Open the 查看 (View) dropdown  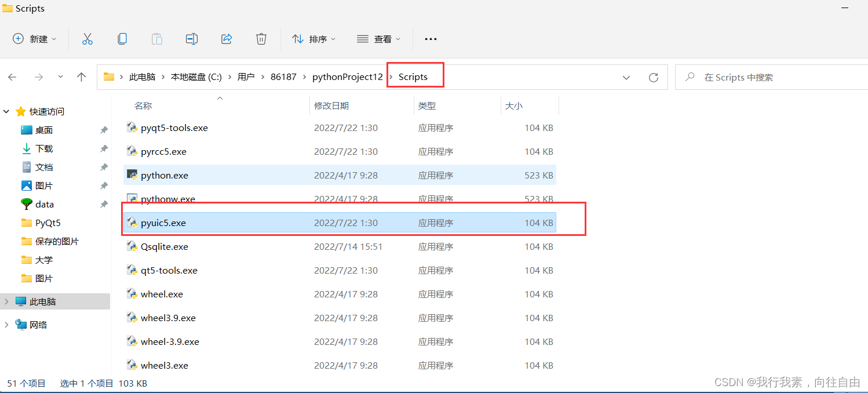coord(379,39)
